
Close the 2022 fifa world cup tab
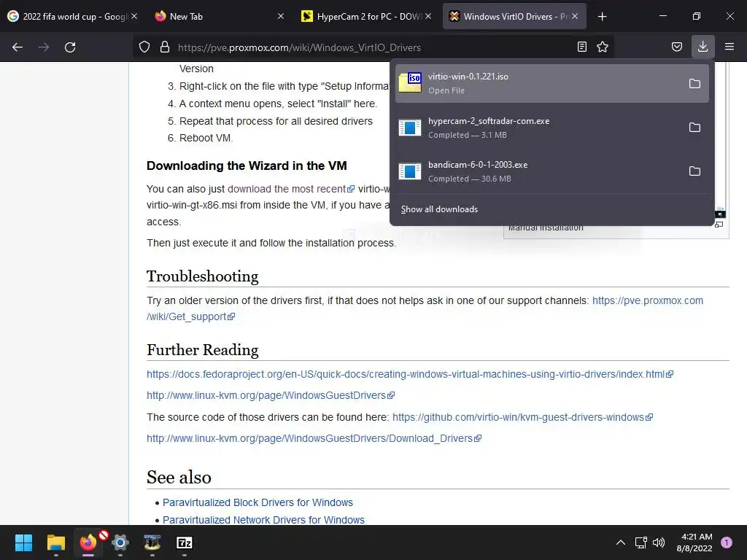[134, 16]
